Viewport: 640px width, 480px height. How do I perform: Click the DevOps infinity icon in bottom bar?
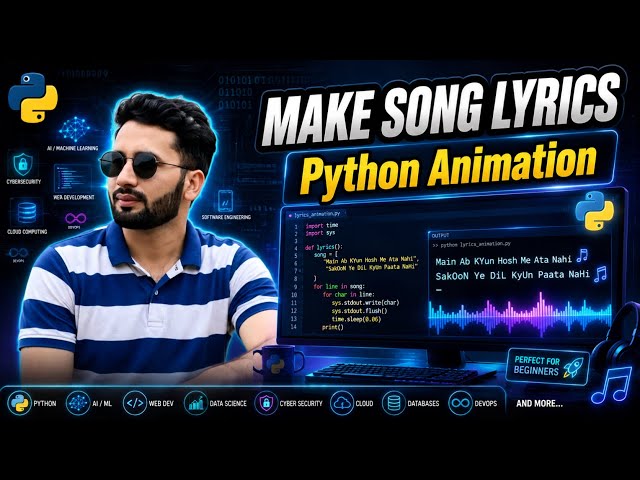[x=460, y=403]
